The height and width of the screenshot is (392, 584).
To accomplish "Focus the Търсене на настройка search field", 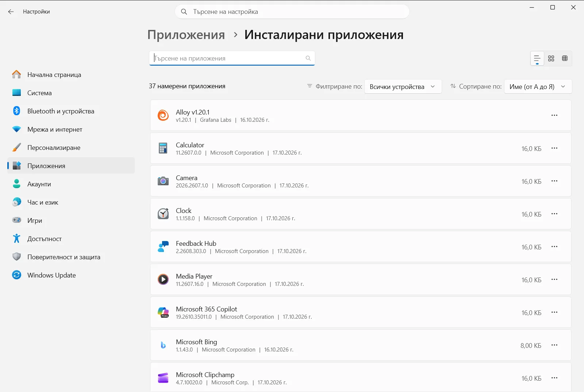I will (x=292, y=12).
